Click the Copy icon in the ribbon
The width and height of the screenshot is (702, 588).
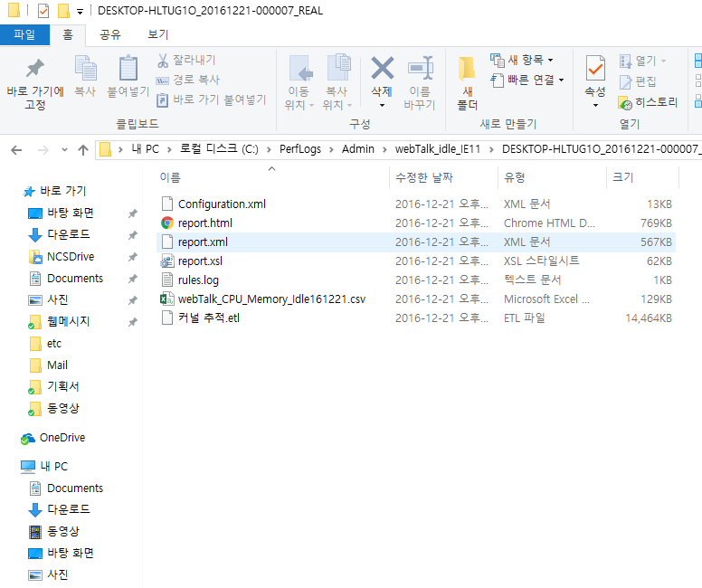[85, 68]
